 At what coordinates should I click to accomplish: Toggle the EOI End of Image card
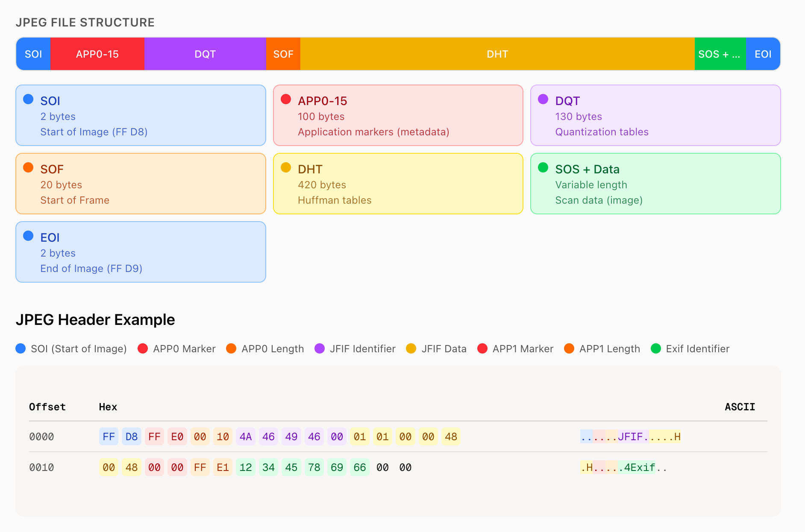pos(141,252)
